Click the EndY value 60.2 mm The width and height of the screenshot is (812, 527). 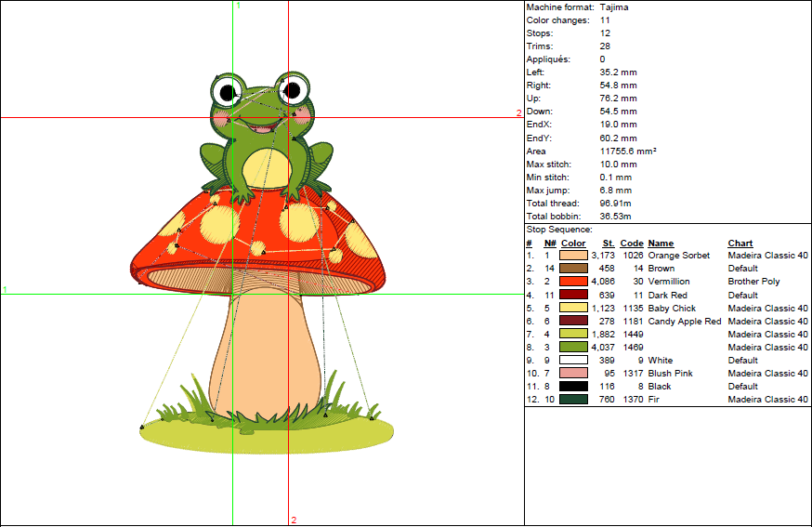(619, 138)
